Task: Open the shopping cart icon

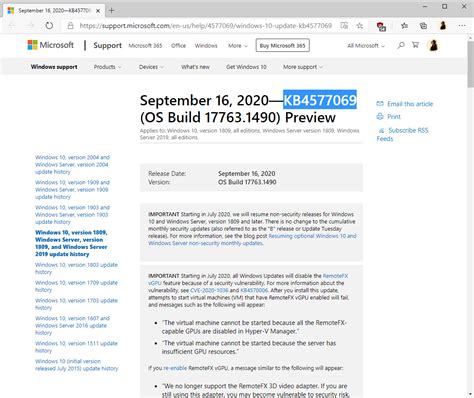Action: coord(415,45)
